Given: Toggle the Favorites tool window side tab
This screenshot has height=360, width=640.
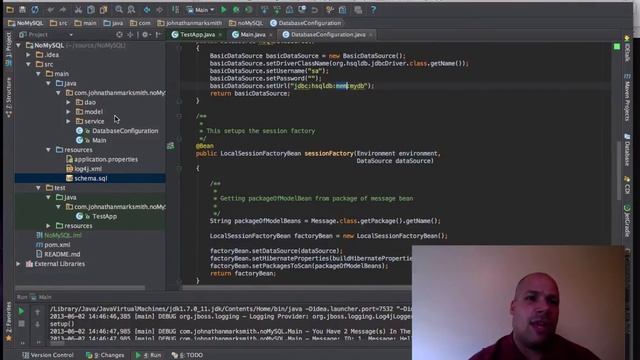Looking at the screenshot, I should pos(8,322).
